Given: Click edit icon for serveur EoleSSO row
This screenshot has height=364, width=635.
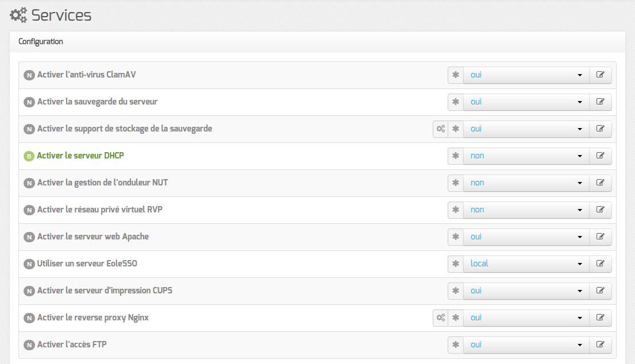Looking at the screenshot, I should pyautogui.click(x=600, y=264).
